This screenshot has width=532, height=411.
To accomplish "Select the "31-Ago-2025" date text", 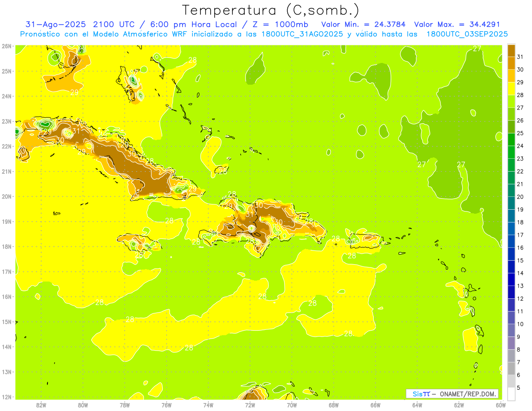I will click(x=56, y=24).
